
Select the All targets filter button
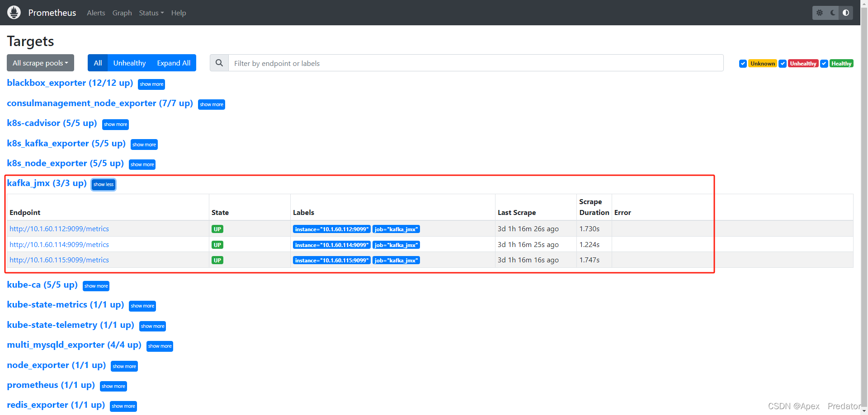point(98,63)
